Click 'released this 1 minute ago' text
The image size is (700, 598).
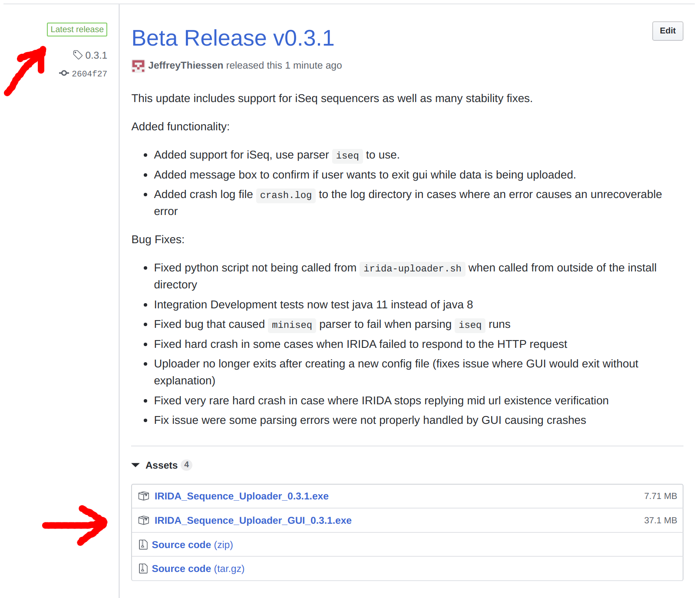(284, 65)
